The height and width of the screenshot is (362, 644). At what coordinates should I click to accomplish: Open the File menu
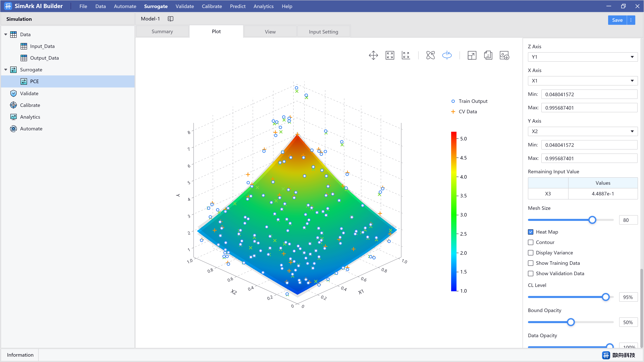pyautogui.click(x=83, y=6)
